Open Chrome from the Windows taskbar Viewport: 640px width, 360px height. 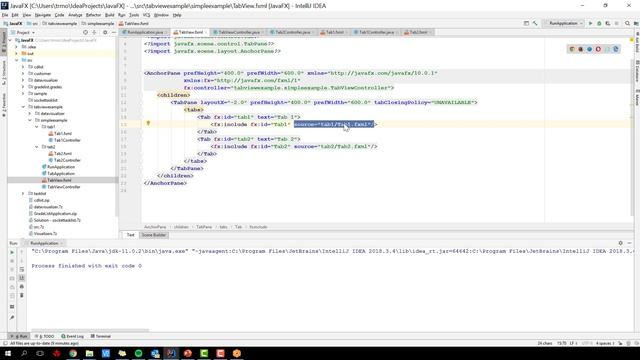[73, 353]
